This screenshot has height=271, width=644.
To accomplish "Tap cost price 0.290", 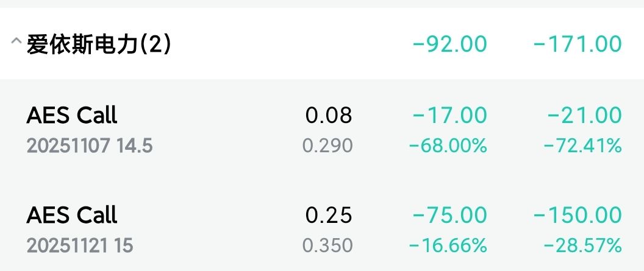I will click(x=327, y=146).
